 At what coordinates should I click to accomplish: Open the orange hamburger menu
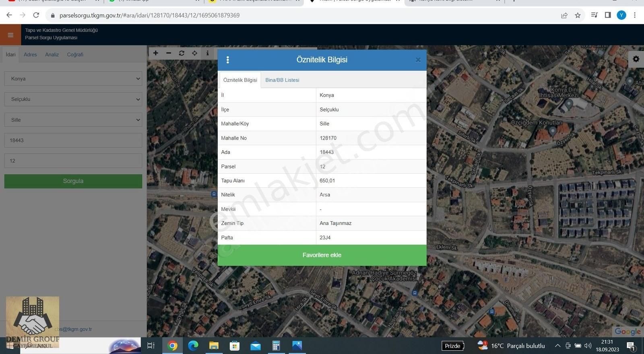[10, 35]
